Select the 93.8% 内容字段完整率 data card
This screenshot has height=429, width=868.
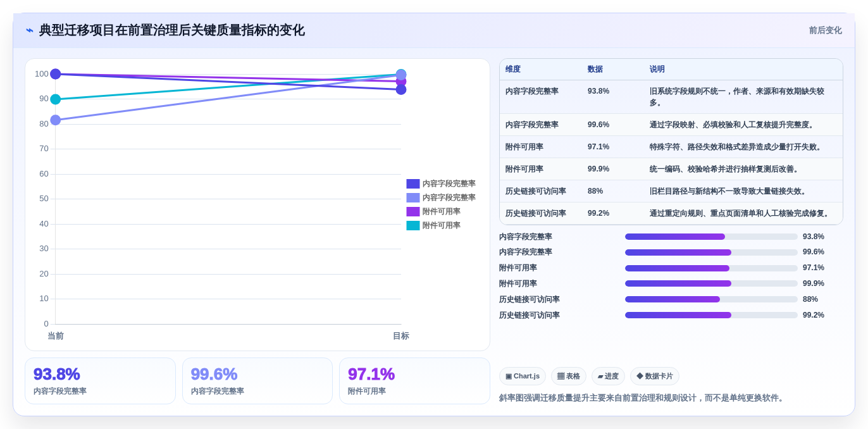click(x=100, y=381)
